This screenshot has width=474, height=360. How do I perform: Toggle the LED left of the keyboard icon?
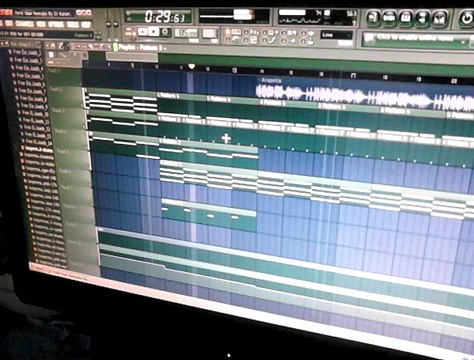point(228,32)
